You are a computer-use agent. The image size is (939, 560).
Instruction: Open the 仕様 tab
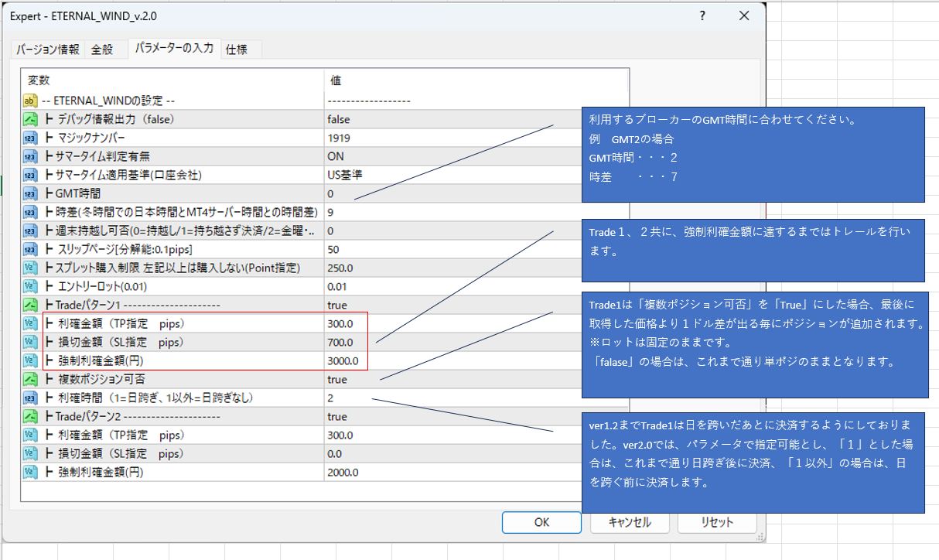coord(237,50)
